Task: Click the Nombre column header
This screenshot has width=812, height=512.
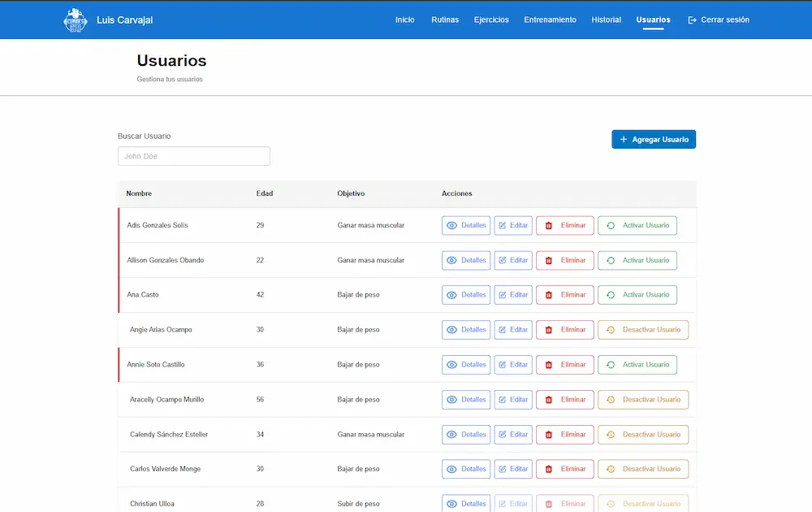Action: pyautogui.click(x=139, y=193)
